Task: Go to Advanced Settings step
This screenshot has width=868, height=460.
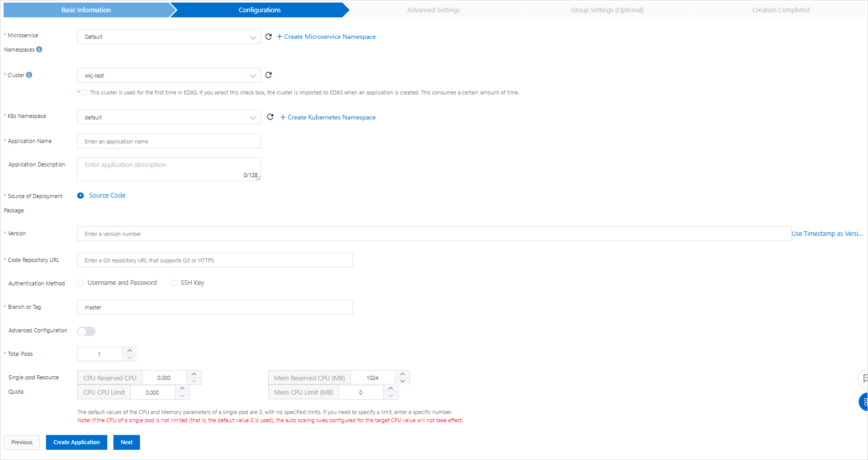Action: click(x=433, y=10)
